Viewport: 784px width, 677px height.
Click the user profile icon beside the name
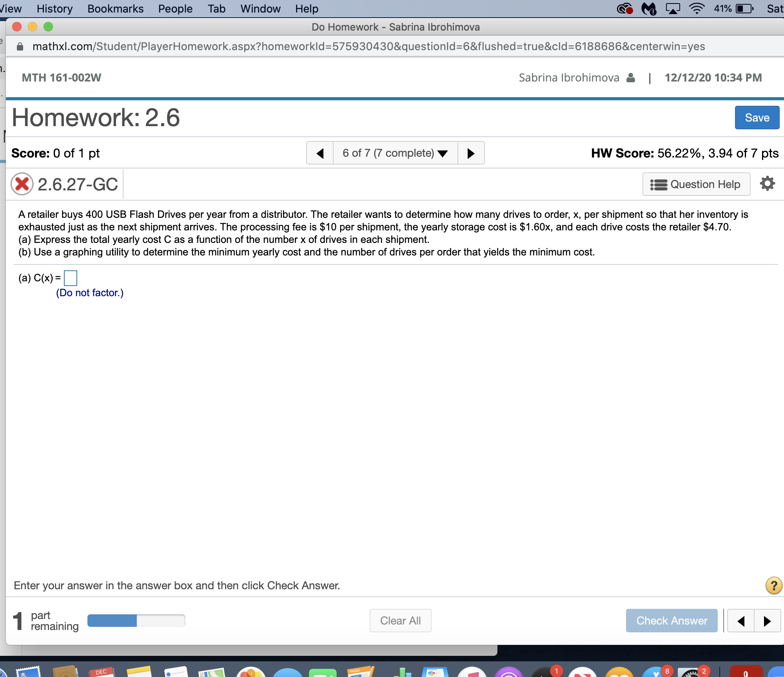tap(630, 78)
